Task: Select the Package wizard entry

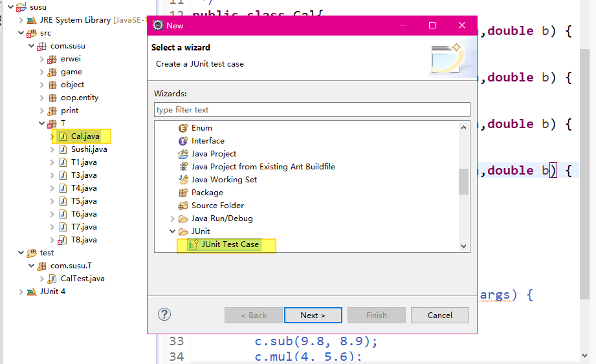Action: tap(207, 193)
